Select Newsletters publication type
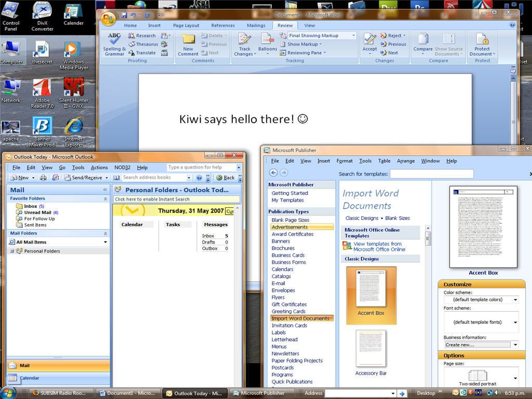The height and width of the screenshot is (399, 532). (x=285, y=353)
